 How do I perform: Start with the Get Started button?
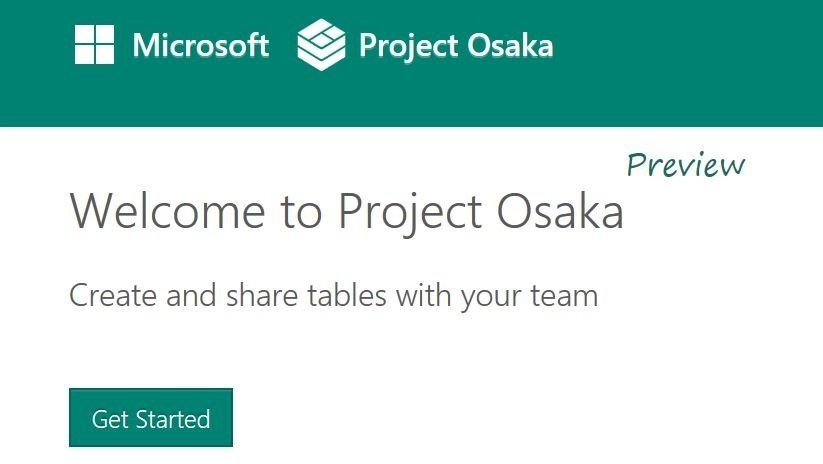(x=151, y=418)
